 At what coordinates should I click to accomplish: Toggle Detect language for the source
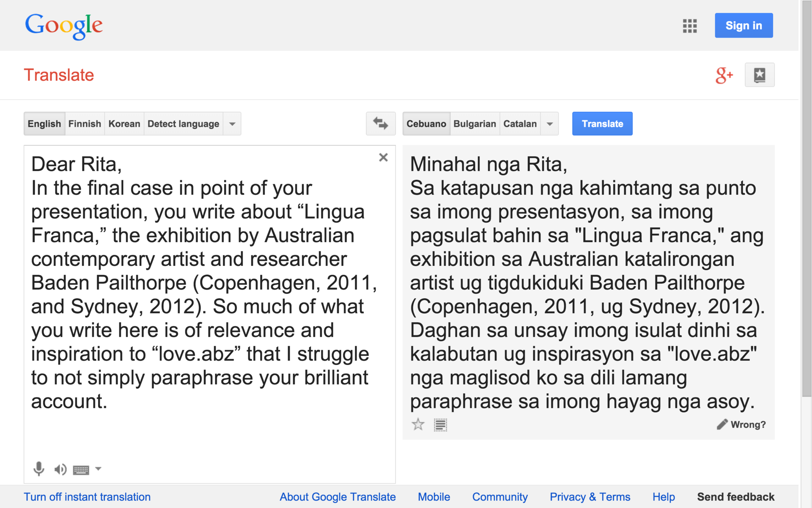coord(183,124)
